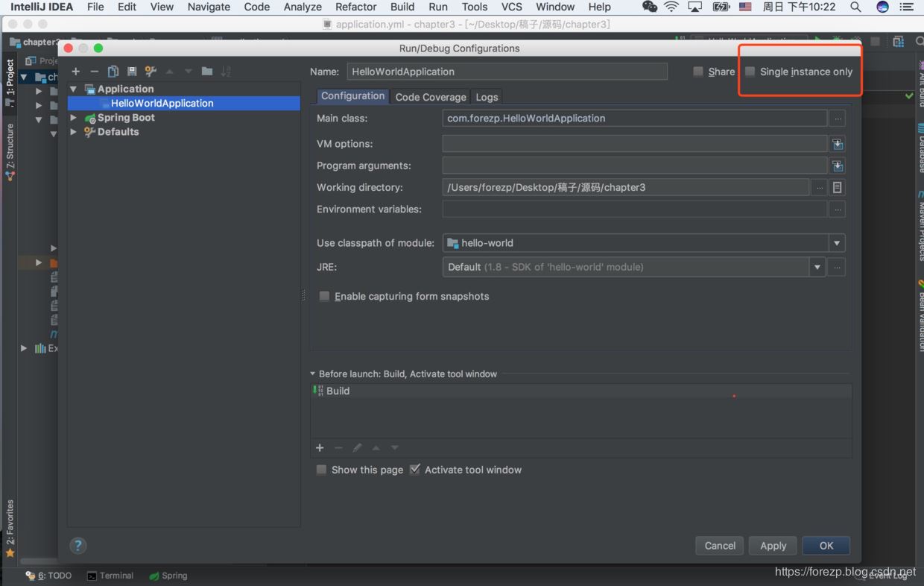The width and height of the screenshot is (924, 586).
Task: Uncheck the Activate tool window checkbox
Action: pyautogui.click(x=415, y=470)
